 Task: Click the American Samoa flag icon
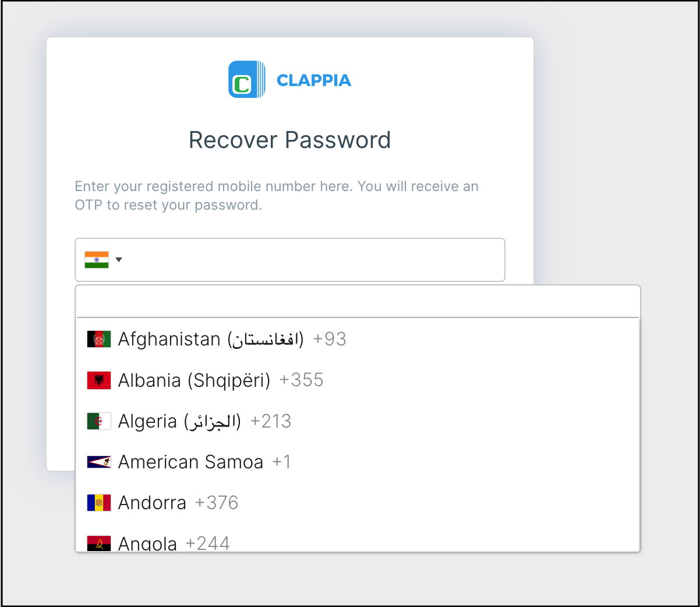(98, 461)
